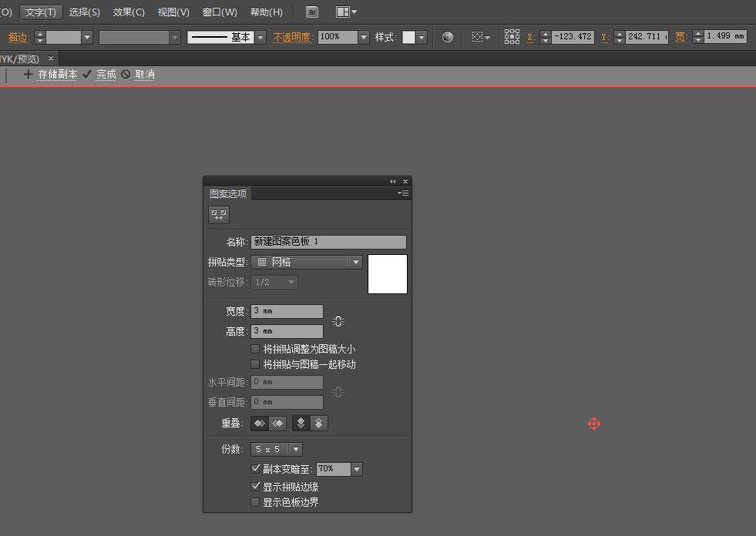
Task: Open the 窗口(W) menu
Action: (x=220, y=12)
